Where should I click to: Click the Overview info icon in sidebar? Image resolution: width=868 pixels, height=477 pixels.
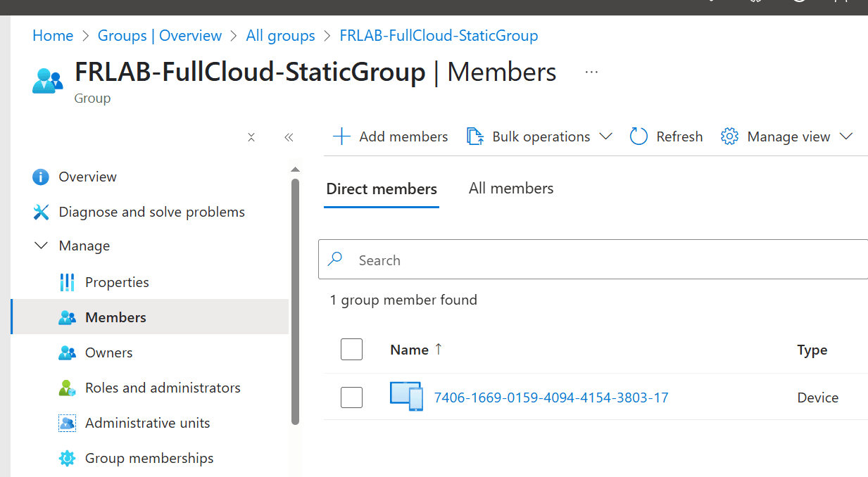pyautogui.click(x=41, y=177)
